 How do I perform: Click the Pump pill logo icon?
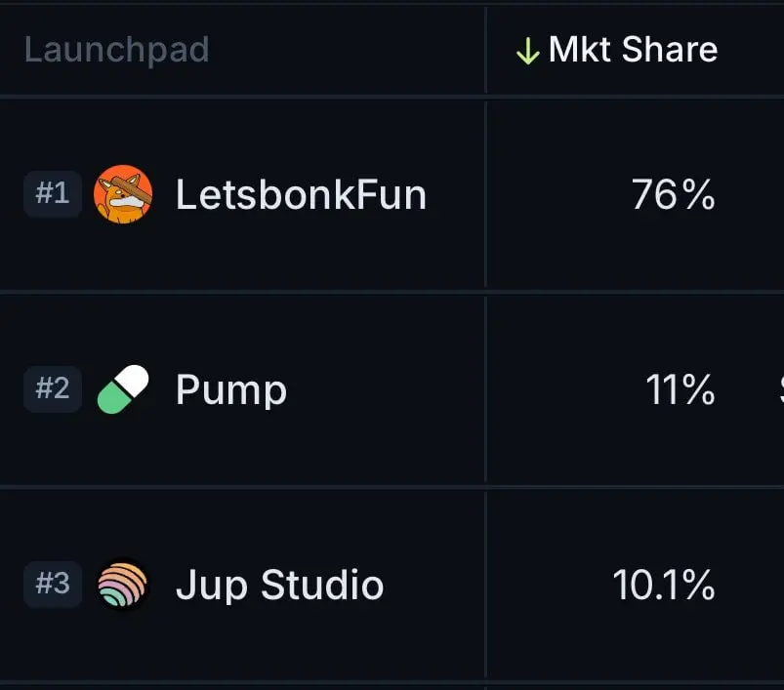click(123, 389)
